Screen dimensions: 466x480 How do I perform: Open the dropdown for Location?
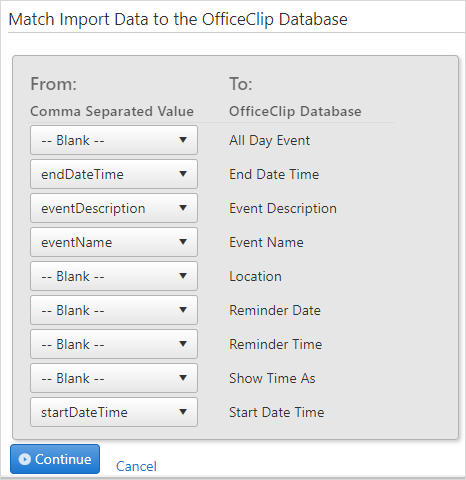tap(114, 276)
